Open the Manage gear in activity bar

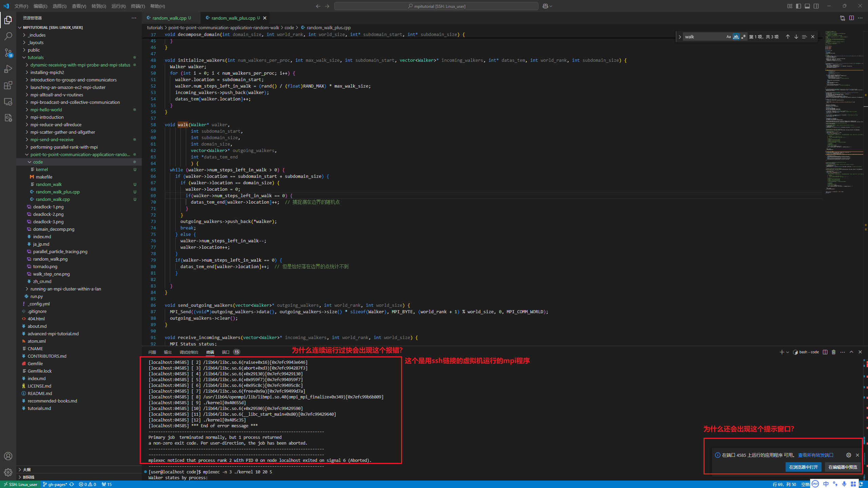(8, 472)
